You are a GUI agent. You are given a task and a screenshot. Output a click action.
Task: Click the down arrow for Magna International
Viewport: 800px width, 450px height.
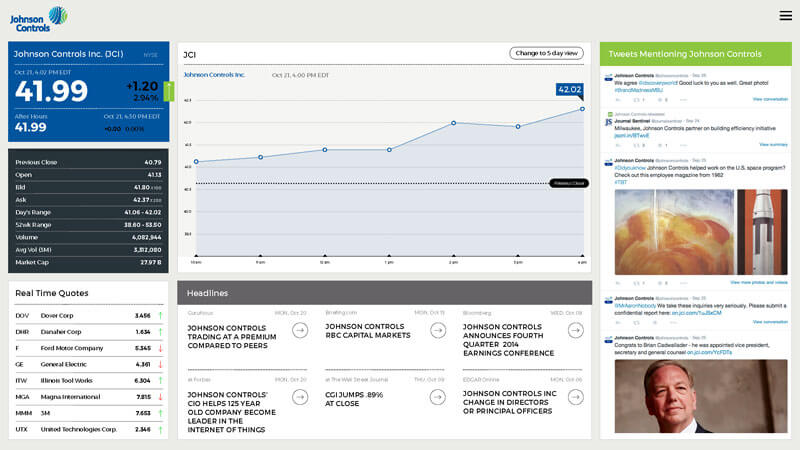(x=160, y=397)
